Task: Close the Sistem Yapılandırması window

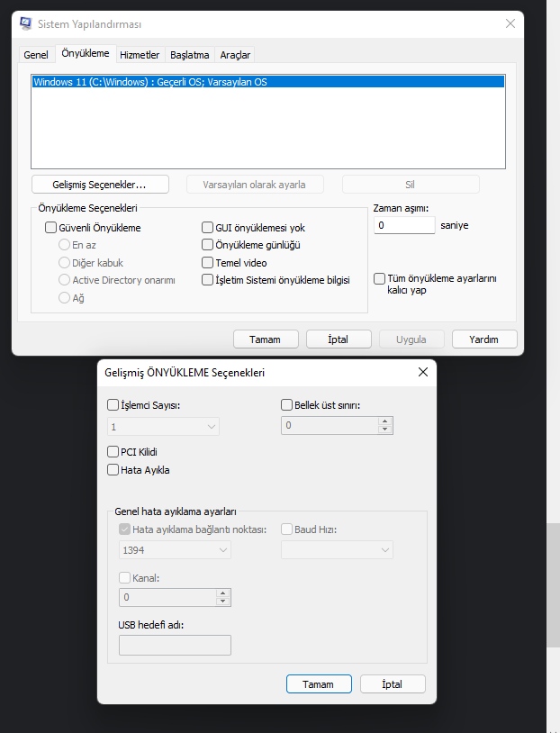Action: pos(510,23)
